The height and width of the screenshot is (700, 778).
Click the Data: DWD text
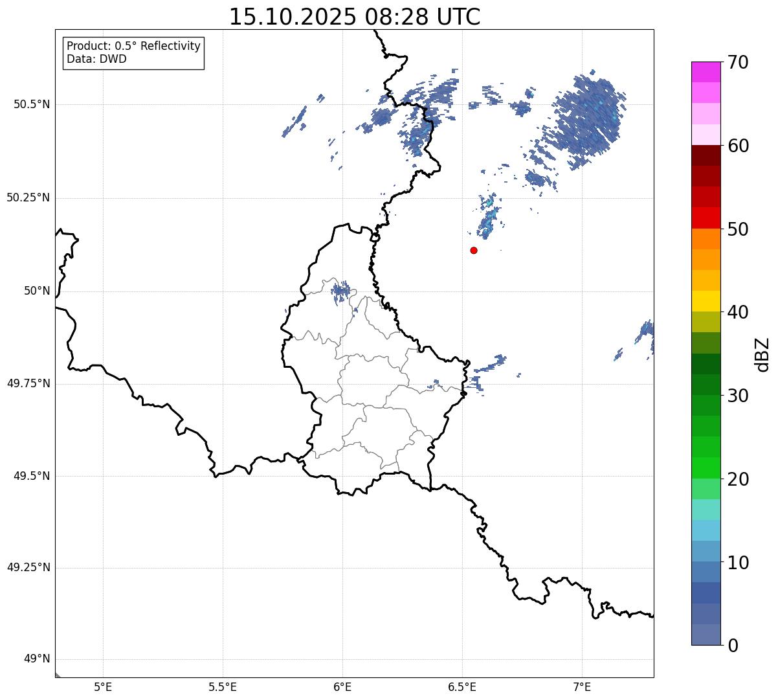pos(96,59)
